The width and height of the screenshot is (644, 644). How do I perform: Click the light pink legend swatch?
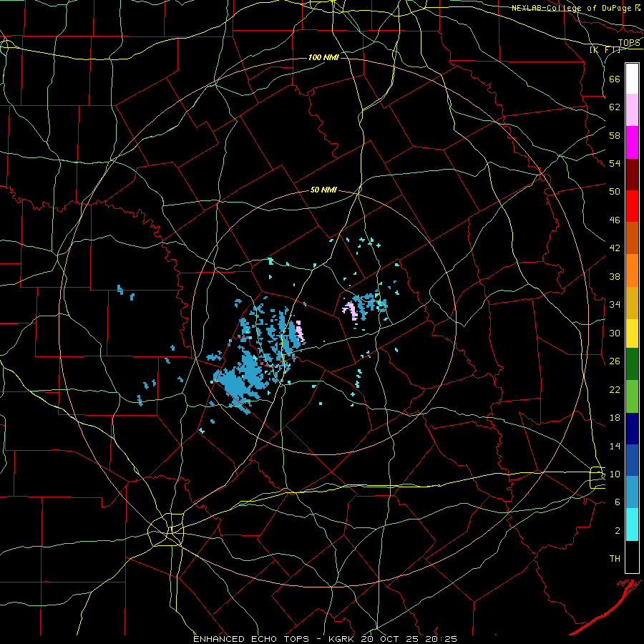tap(632, 110)
